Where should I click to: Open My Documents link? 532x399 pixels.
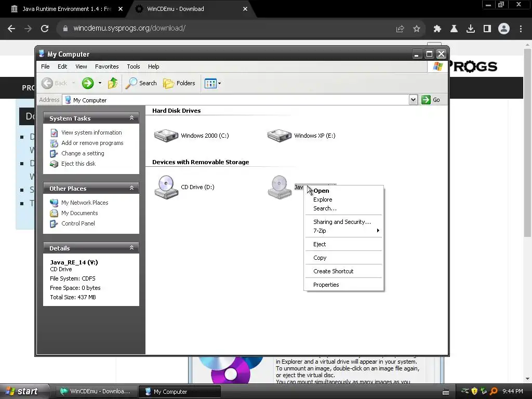(x=79, y=213)
